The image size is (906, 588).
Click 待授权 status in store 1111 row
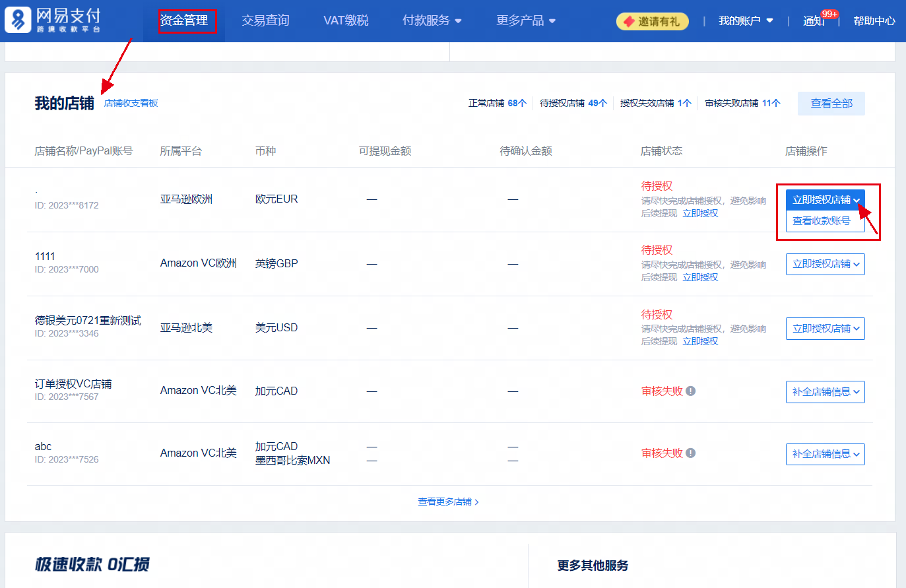(x=657, y=250)
